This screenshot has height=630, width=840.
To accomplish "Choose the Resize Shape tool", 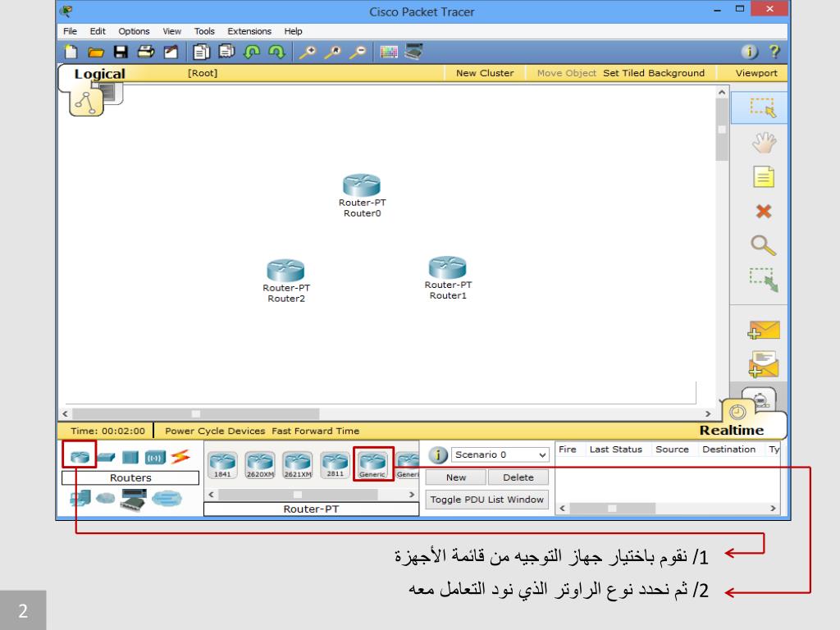I will click(x=764, y=280).
